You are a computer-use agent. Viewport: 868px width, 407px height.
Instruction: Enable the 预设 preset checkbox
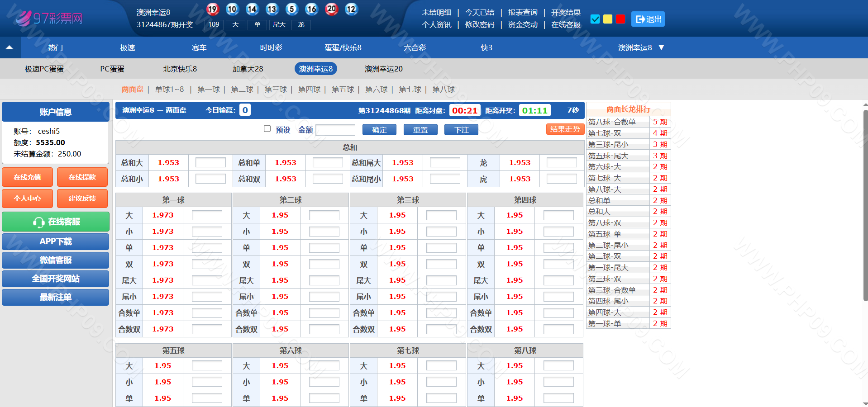(267, 129)
